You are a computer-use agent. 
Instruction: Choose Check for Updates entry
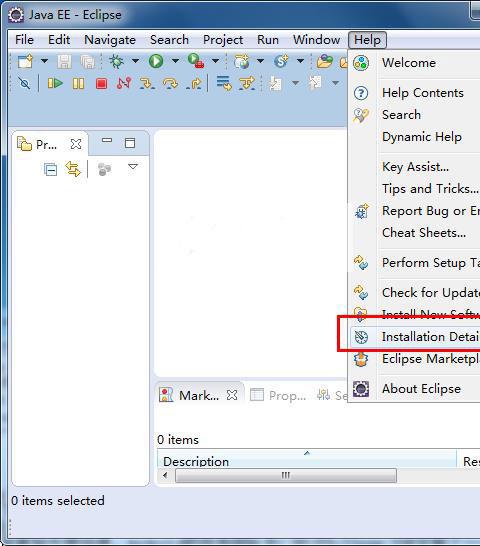click(415, 293)
